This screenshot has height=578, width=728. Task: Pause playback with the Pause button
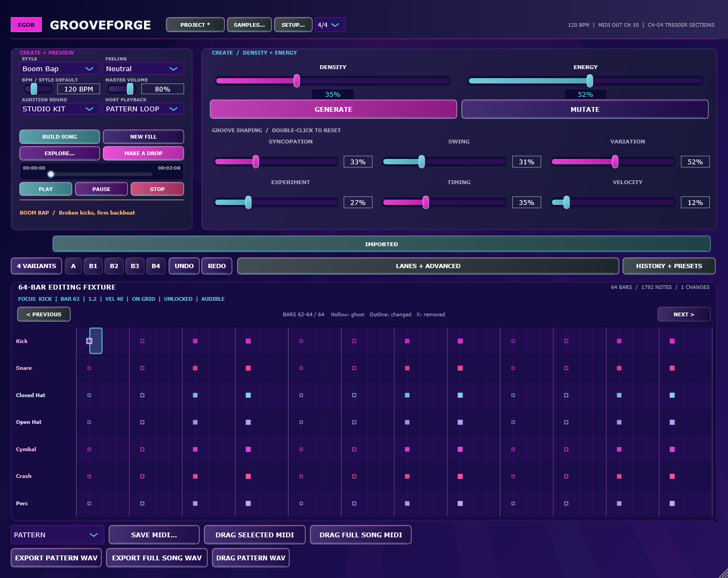pyautogui.click(x=101, y=189)
